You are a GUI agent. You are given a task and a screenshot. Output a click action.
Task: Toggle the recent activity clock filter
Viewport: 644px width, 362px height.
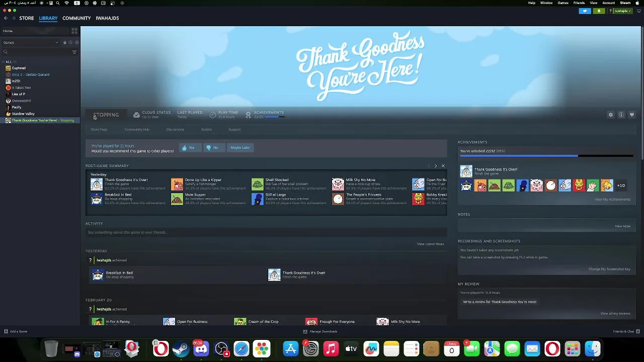pos(70,43)
